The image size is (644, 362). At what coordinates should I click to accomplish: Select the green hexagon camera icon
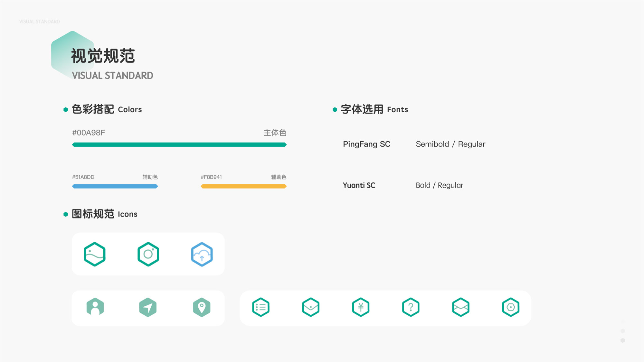[x=148, y=254]
